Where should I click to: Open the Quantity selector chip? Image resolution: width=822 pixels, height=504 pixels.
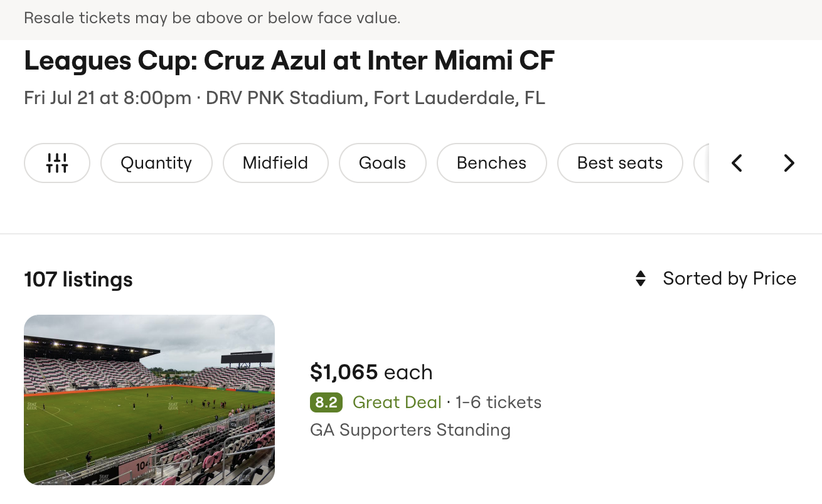(156, 163)
